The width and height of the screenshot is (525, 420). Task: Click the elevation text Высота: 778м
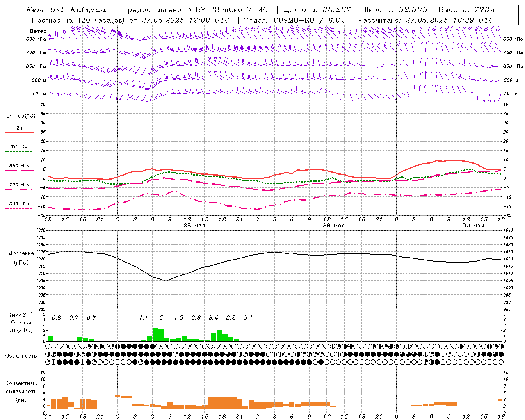pyautogui.click(x=466, y=10)
